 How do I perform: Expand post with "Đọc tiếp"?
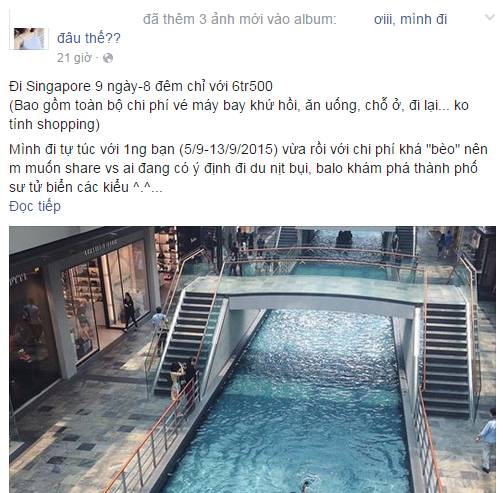(35, 206)
